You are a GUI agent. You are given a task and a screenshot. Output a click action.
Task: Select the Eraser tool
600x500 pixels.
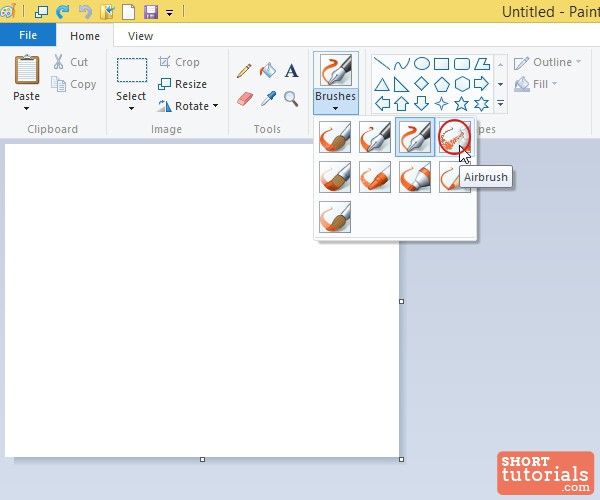point(245,99)
